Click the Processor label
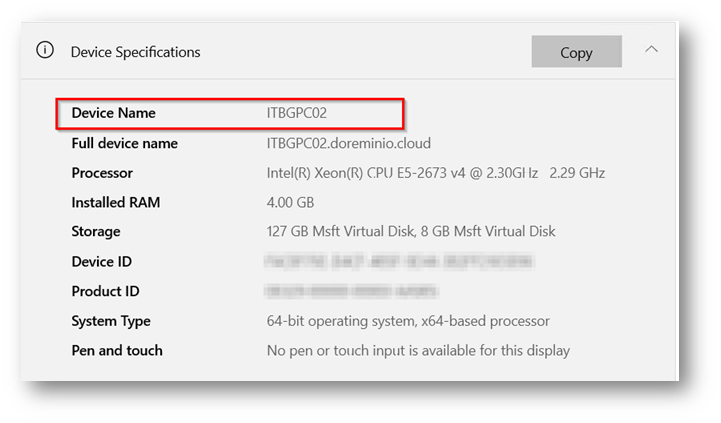The width and height of the screenshot is (721, 423). (102, 173)
